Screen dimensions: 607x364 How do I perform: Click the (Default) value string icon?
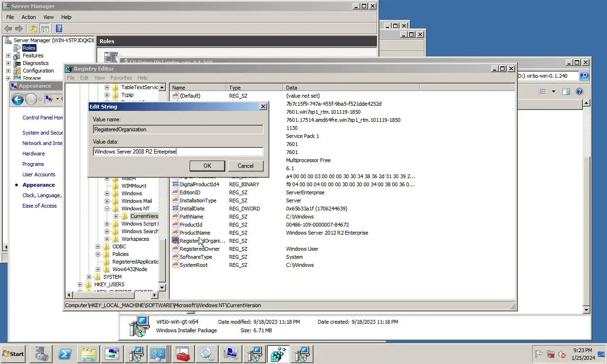175,96
